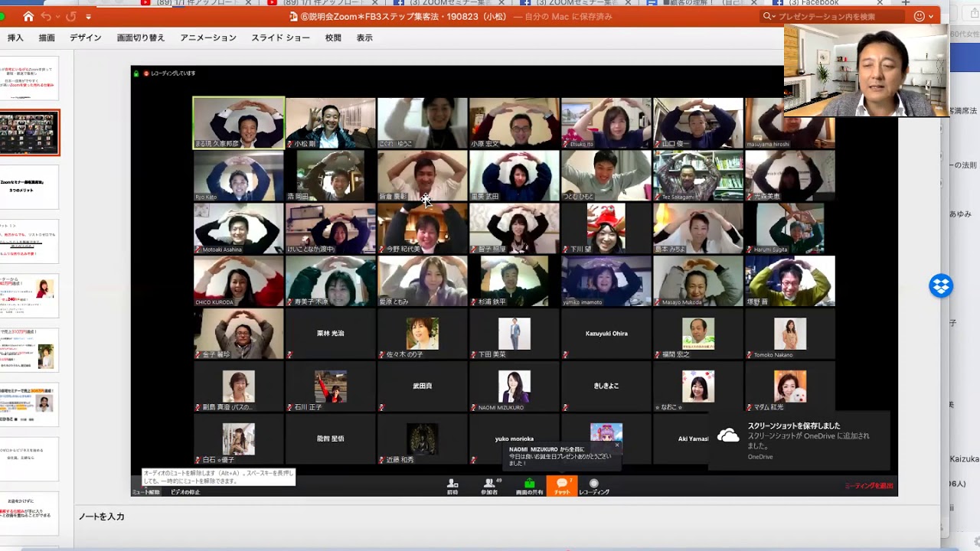This screenshot has width=980, height=551.
Task: Click the OneDrive screenshot saved notification
Action: click(x=799, y=441)
